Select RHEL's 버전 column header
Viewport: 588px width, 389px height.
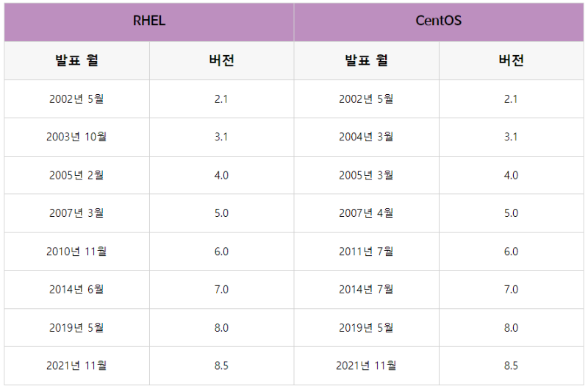(x=222, y=60)
